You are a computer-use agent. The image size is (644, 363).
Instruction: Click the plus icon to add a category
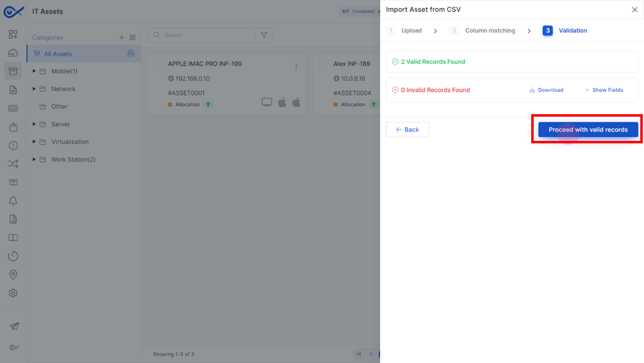pyautogui.click(x=121, y=37)
